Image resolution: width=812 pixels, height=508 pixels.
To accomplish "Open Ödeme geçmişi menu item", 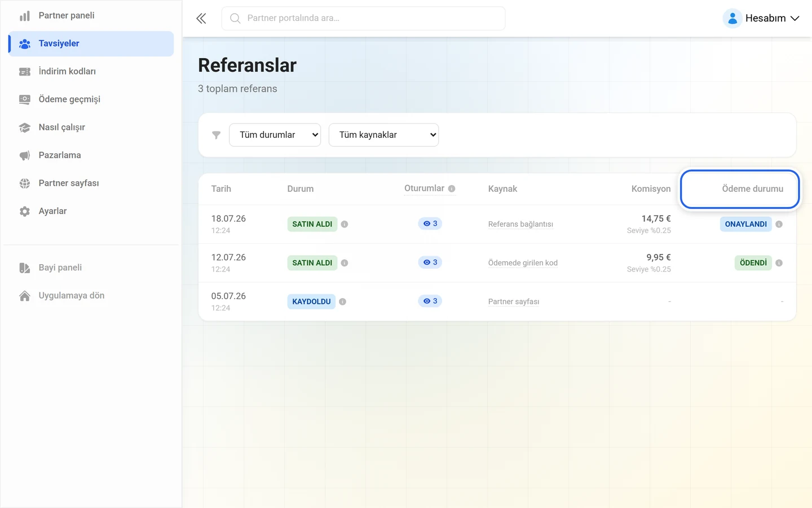I will (91, 99).
